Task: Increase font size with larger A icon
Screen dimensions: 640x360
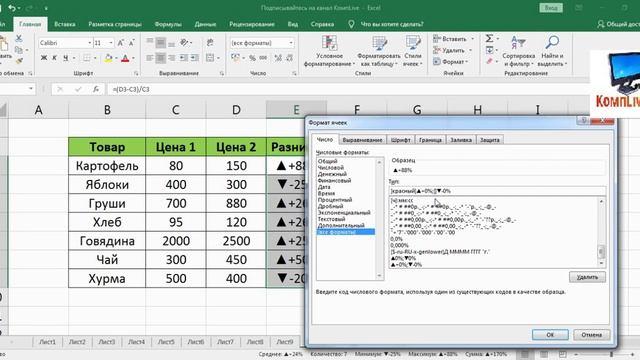Action: coord(121,43)
